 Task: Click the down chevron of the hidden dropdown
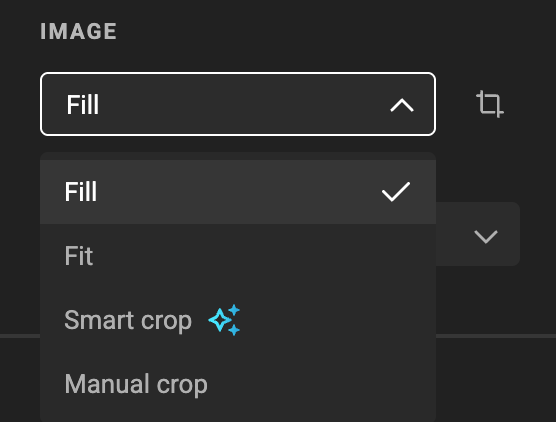tap(486, 236)
